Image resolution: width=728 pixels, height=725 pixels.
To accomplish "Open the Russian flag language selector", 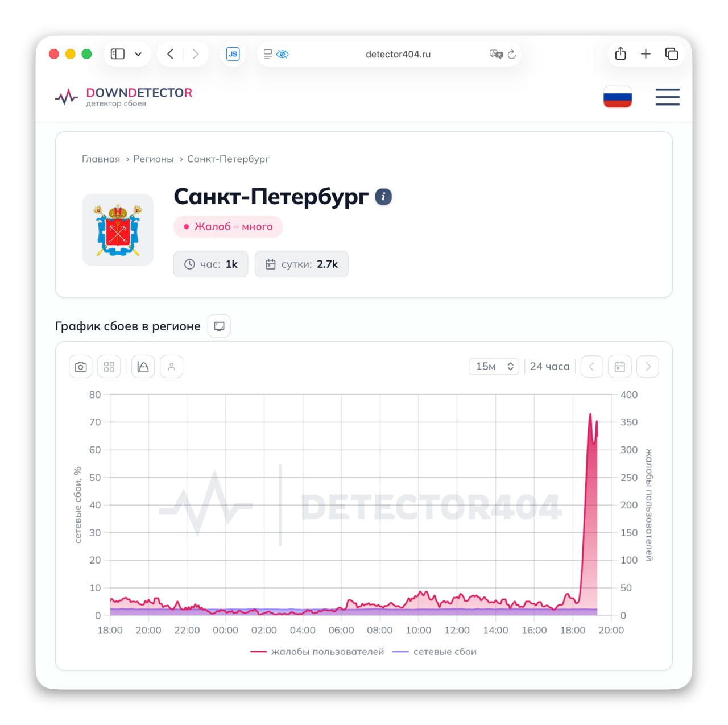I will pos(617,97).
